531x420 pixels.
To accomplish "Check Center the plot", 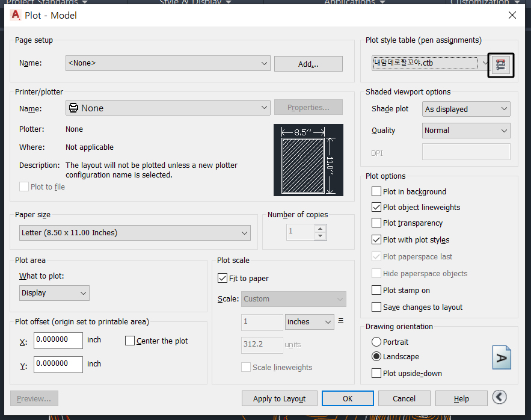I will tap(130, 341).
